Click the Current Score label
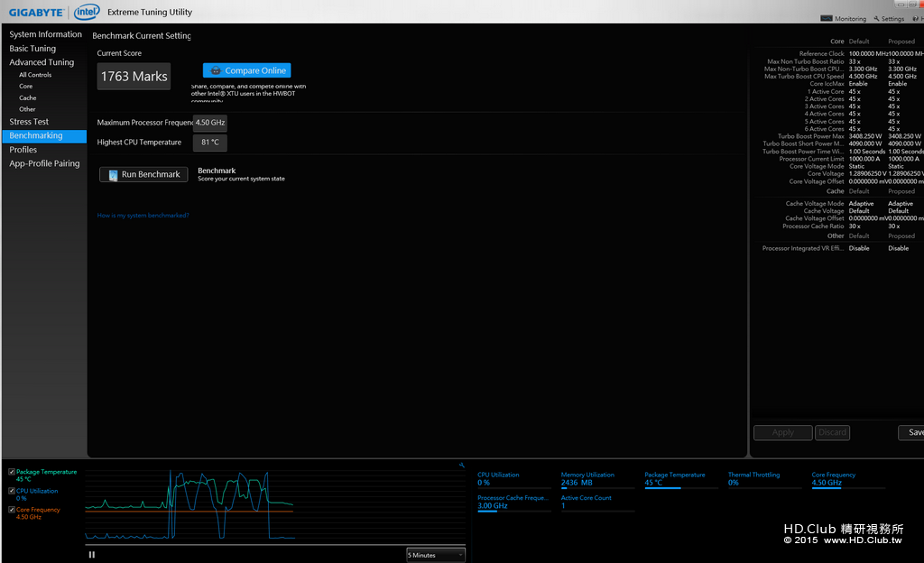This screenshot has height=563, width=924. coord(119,53)
